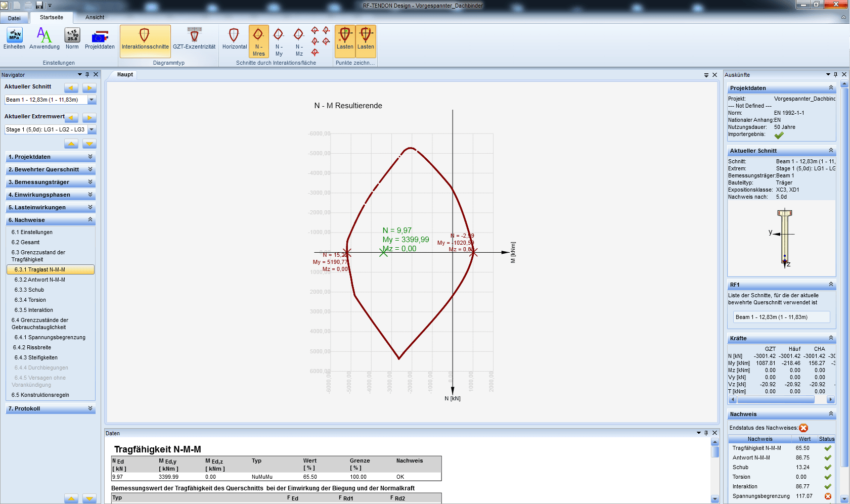Select the N - My section cut

coord(279,41)
